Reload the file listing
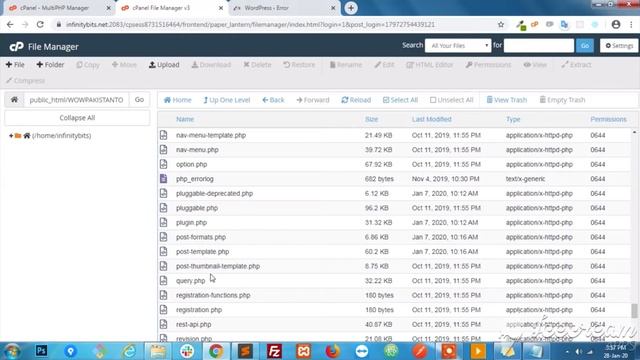The height and width of the screenshot is (360, 640). coord(356,100)
